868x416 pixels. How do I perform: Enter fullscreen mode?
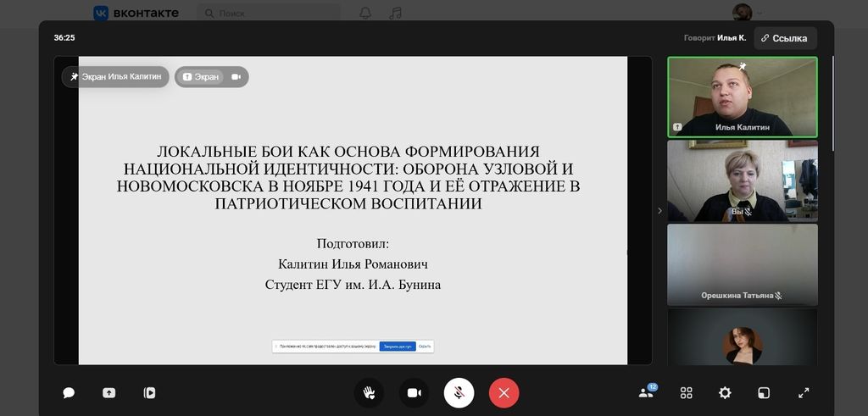804,393
